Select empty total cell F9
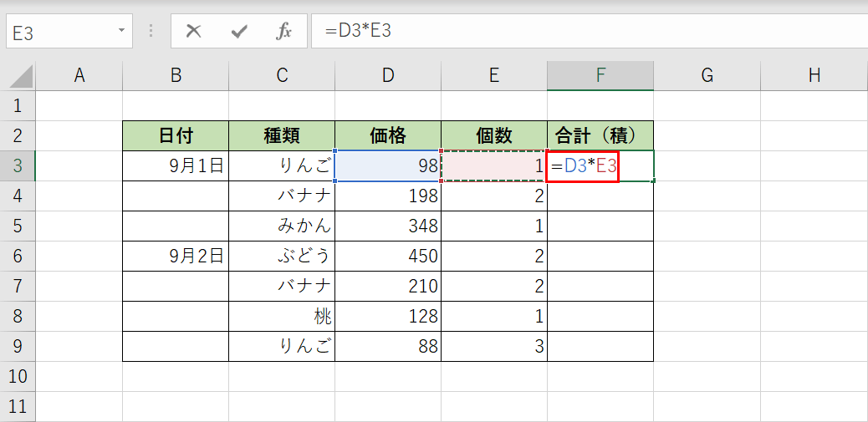This screenshot has width=868, height=422. click(x=600, y=346)
